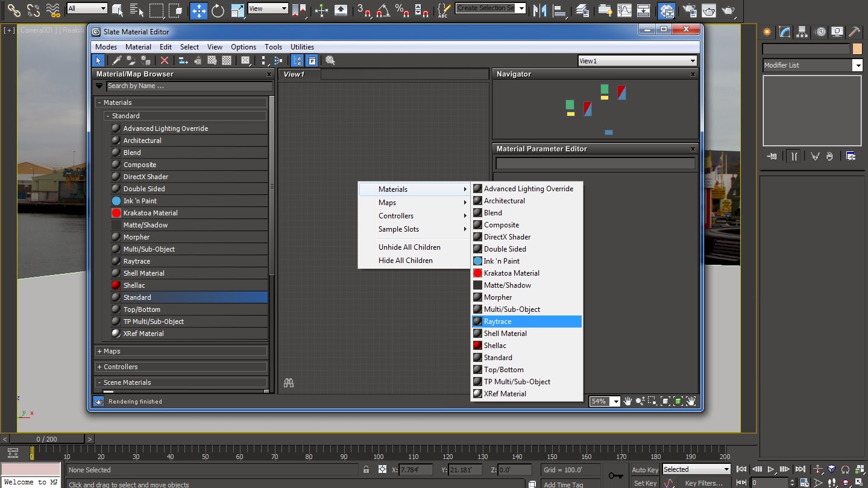This screenshot has height=488, width=868.
Task: Click the Zoom tool in Slate view navigation
Action: 640,401
